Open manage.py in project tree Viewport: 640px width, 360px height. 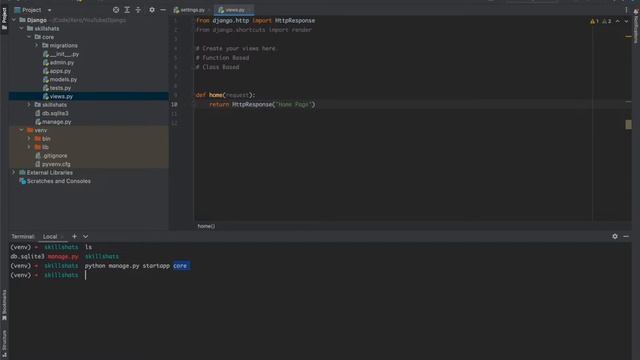(x=56, y=122)
